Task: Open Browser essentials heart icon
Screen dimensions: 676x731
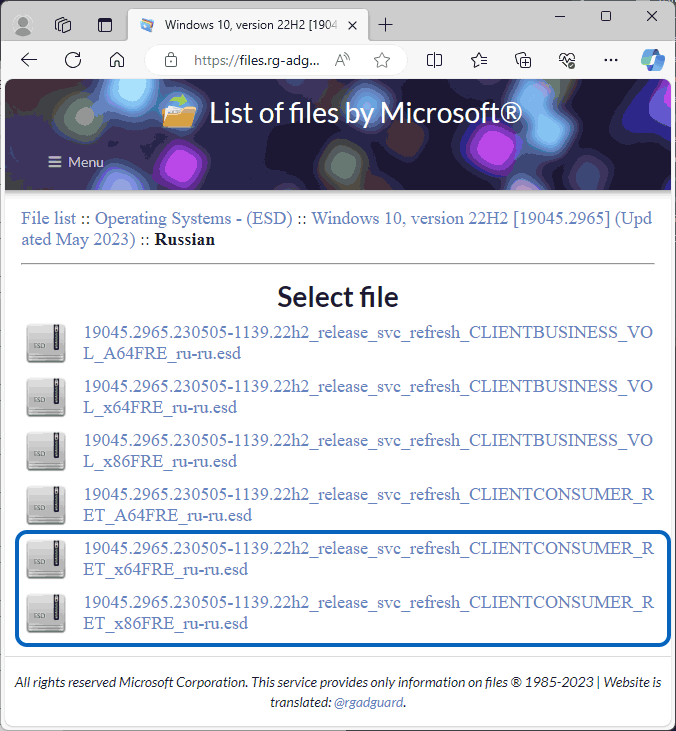Action: (567, 60)
